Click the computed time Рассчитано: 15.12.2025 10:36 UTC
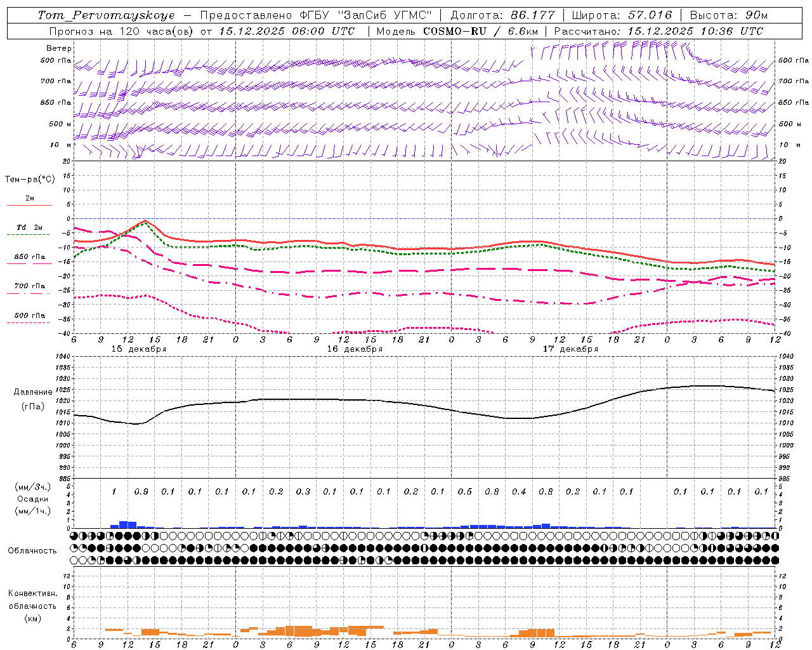 pos(658,31)
